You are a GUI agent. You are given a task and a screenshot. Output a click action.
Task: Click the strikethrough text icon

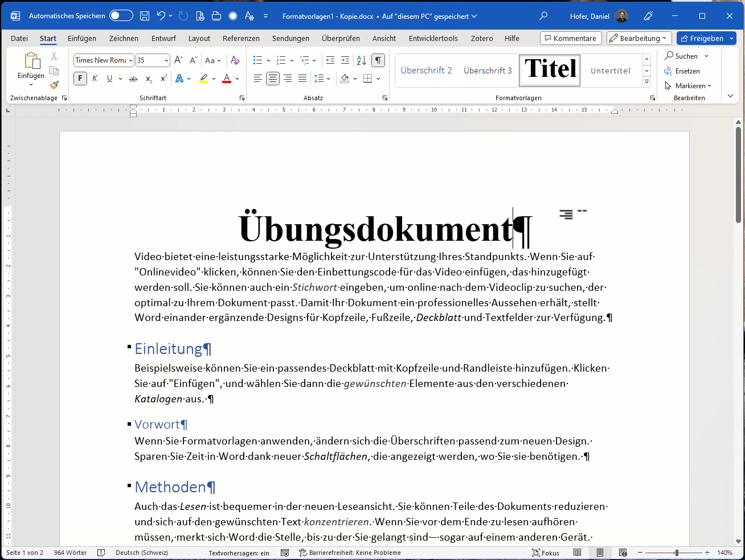click(133, 79)
